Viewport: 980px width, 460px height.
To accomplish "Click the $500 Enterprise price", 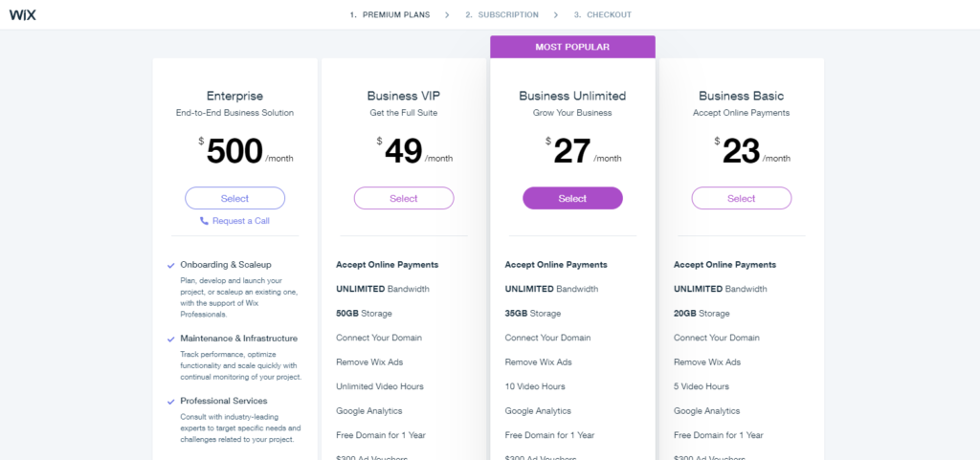I will click(234, 152).
